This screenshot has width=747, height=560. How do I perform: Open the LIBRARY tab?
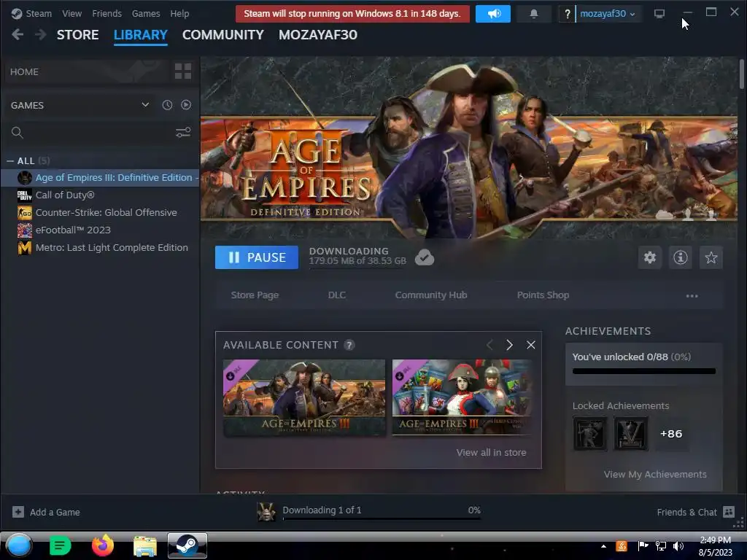141,35
